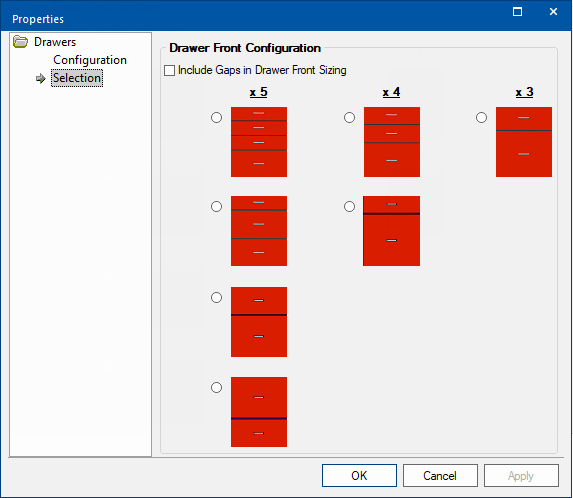The width and height of the screenshot is (573, 498).
Task: Open the Configuration tree item
Action: point(90,60)
